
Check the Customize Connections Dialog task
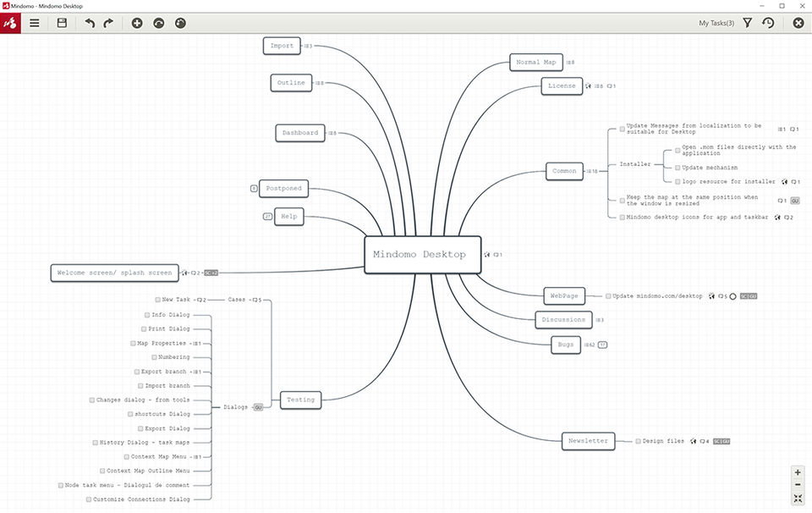pos(89,499)
